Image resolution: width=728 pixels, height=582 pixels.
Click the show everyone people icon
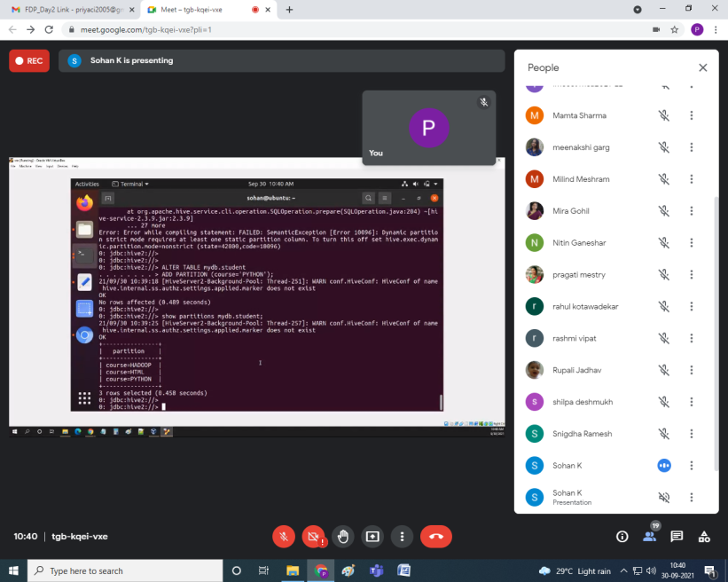click(650, 536)
